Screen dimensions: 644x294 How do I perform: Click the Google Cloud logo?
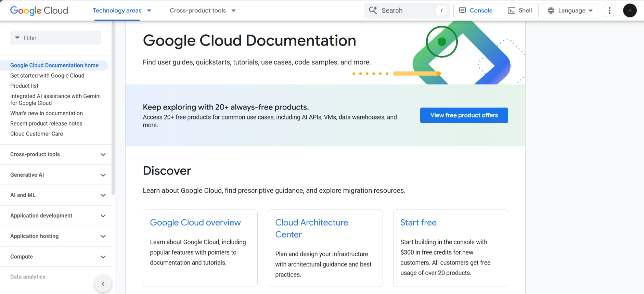[x=39, y=11]
